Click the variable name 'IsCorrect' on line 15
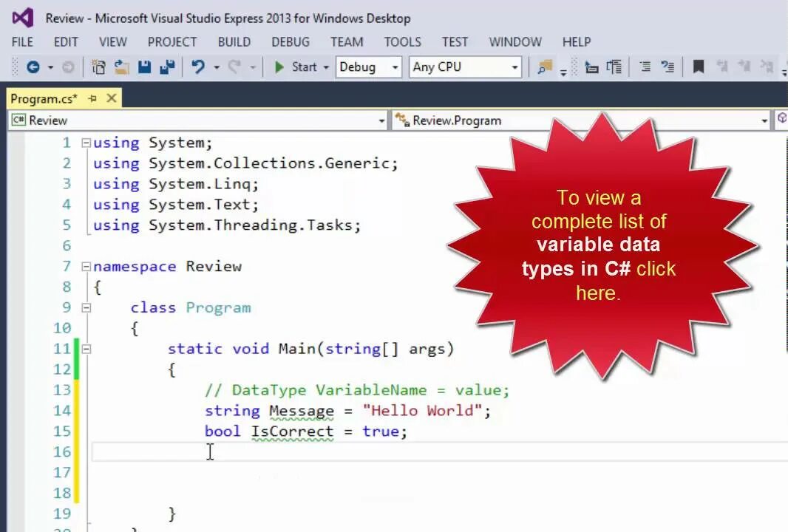Viewport: 788px width, 532px height. click(292, 432)
